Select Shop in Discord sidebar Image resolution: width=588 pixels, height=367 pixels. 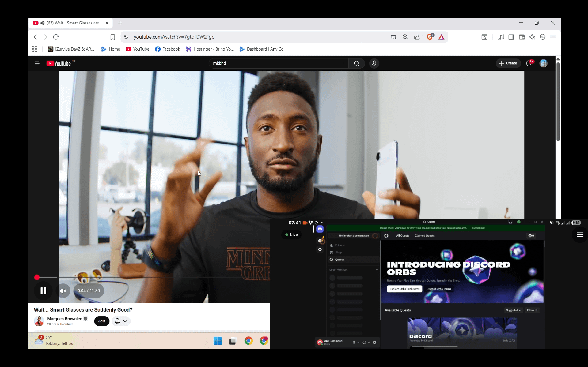click(338, 253)
